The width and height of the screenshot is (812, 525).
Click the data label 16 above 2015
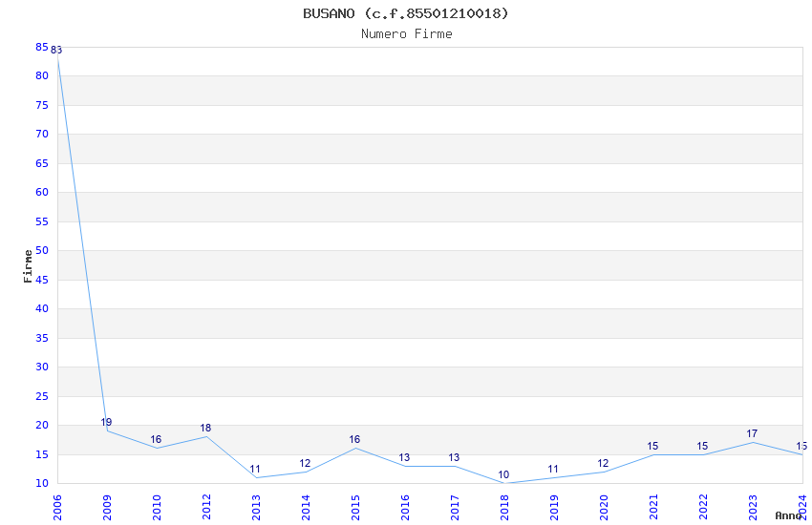tap(354, 439)
